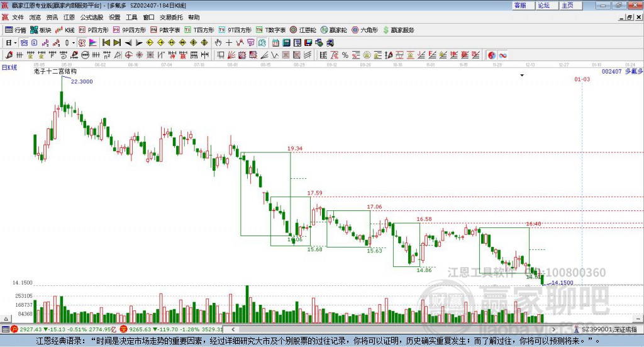
Task: Select the round 金 coin icon tool
Action: click(367, 55)
